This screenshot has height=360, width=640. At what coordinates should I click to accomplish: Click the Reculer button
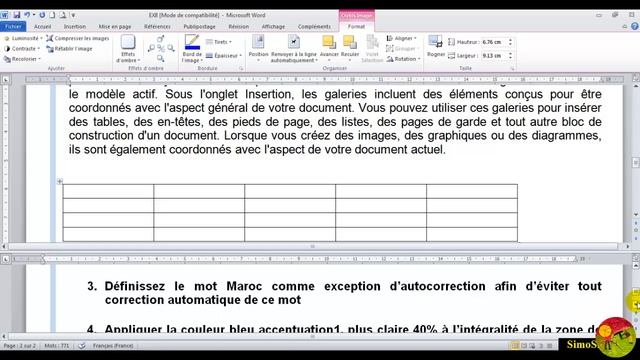tap(350, 49)
